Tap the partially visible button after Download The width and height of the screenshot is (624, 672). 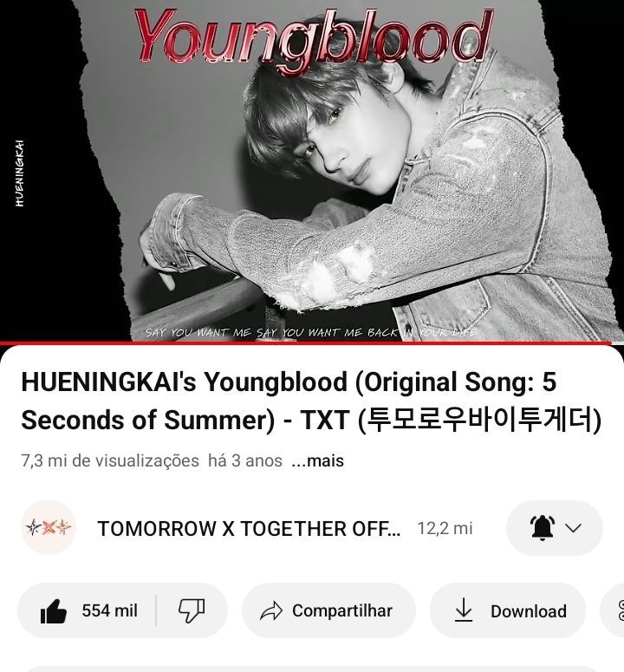613,610
